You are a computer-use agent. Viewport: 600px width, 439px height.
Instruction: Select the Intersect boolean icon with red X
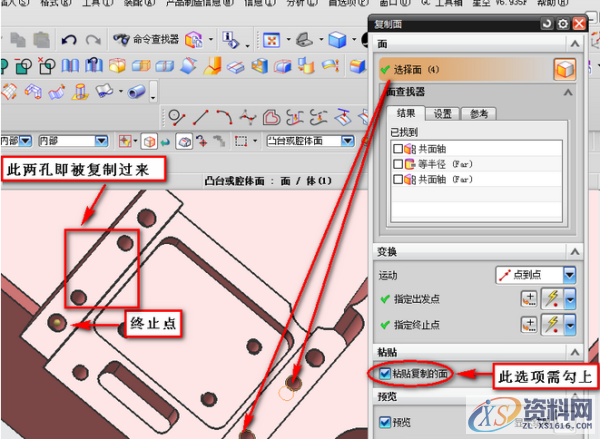(47, 66)
